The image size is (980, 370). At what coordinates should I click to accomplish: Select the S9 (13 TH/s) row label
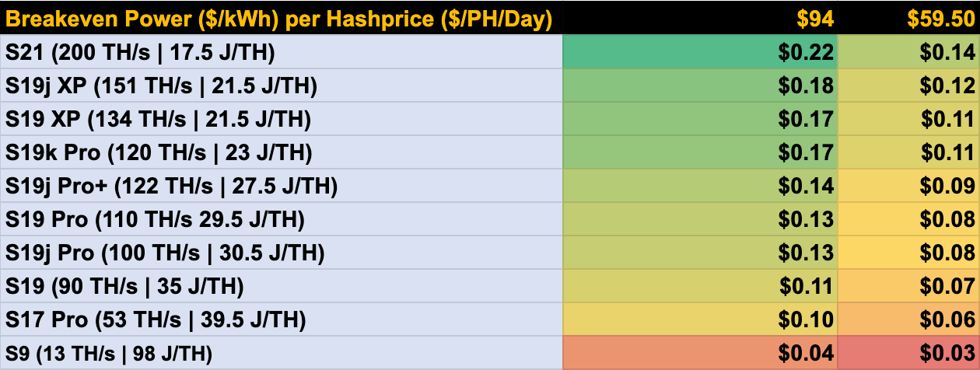tap(281, 353)
